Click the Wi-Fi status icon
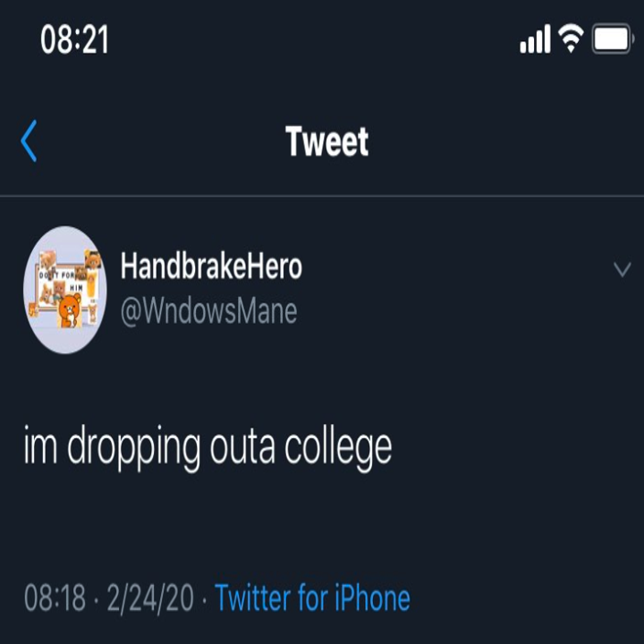The image size is (644, 644). [570, 39]
